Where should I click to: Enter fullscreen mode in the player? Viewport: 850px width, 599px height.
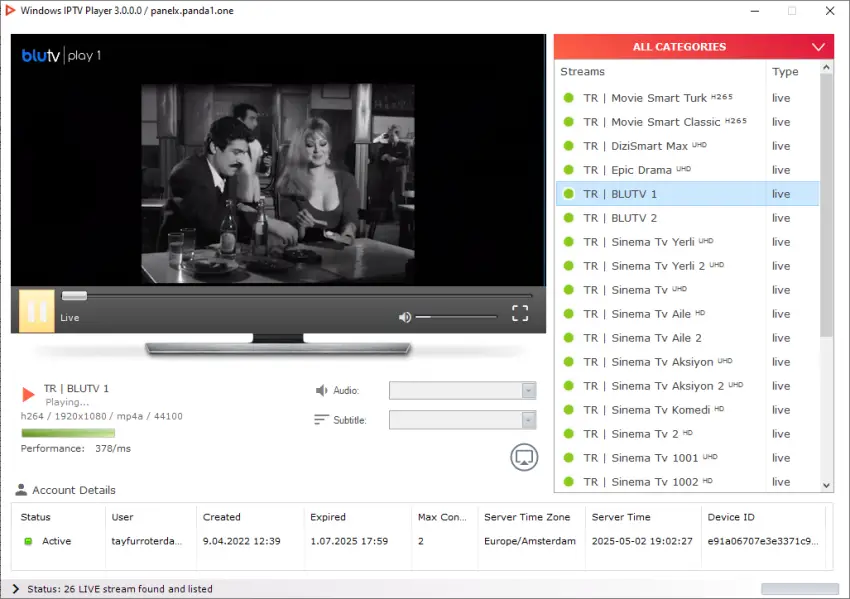pyautogui.click(x=520, y=313)
